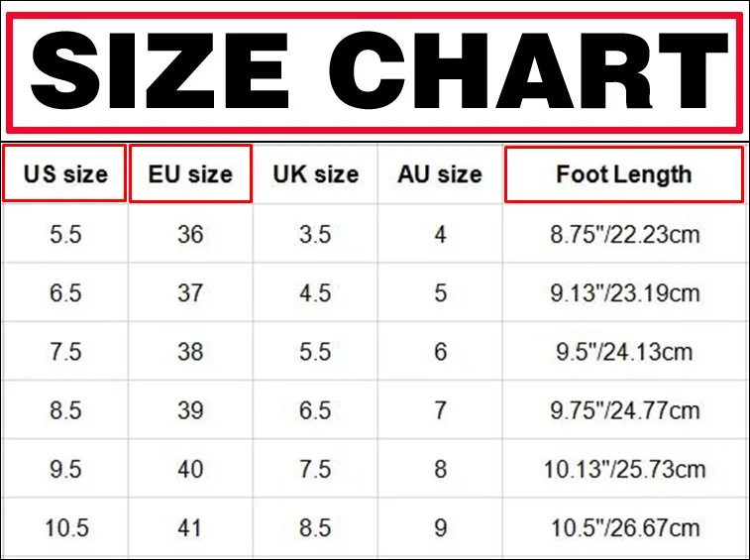Click the US size 10.5 cell

pos(65,527)
